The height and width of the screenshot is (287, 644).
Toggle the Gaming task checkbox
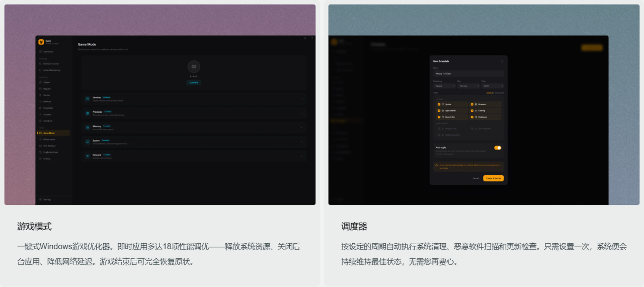pyautogui.click(x=472, y=110)
